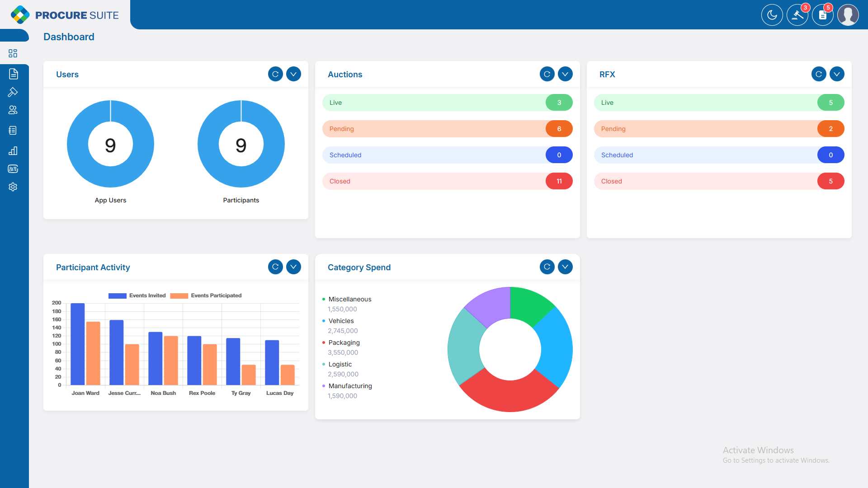Open the users icon in sidebar
This screenshot has width=868, height=488.
pos(13,110)
